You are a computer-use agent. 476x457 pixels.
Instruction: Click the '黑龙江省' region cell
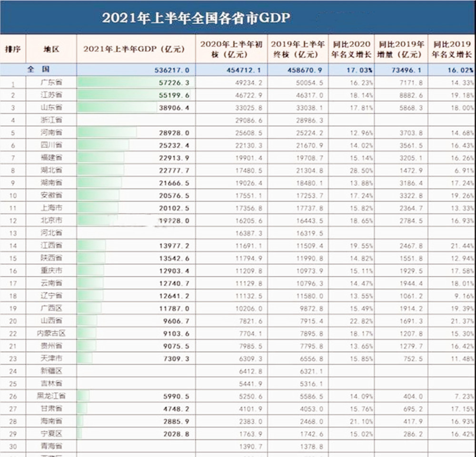click(x=51, y=396)
